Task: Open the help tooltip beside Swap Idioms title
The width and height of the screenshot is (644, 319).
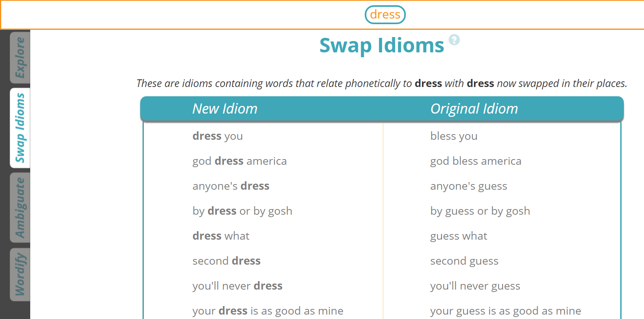Action: [x=454, y=40]
